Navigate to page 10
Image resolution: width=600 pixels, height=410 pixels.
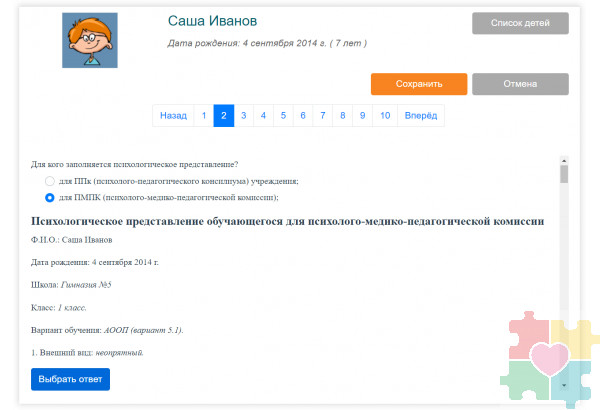pos(384,116)
